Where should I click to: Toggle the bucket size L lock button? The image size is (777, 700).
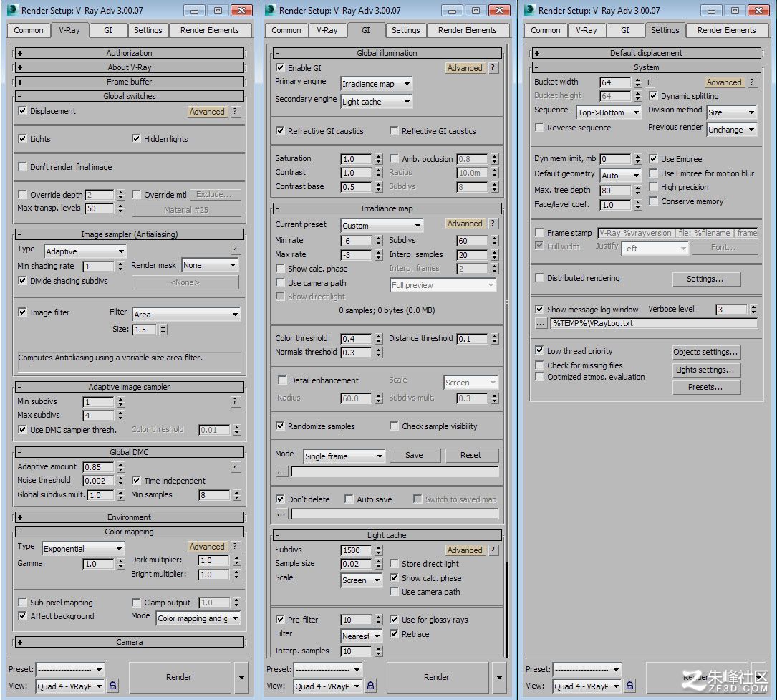(649, 82)
